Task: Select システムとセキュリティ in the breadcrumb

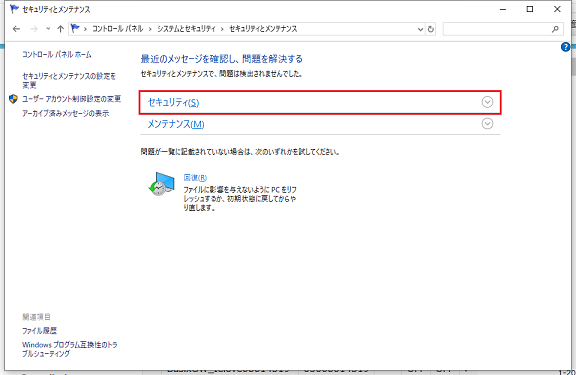Action: click(186, 29)
